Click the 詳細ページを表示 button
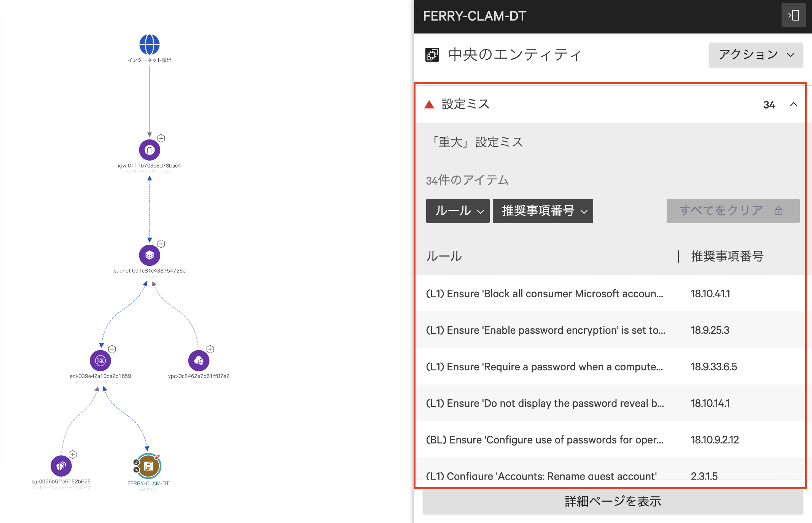This screenshot has width=812, height=523. pos(613,501)
